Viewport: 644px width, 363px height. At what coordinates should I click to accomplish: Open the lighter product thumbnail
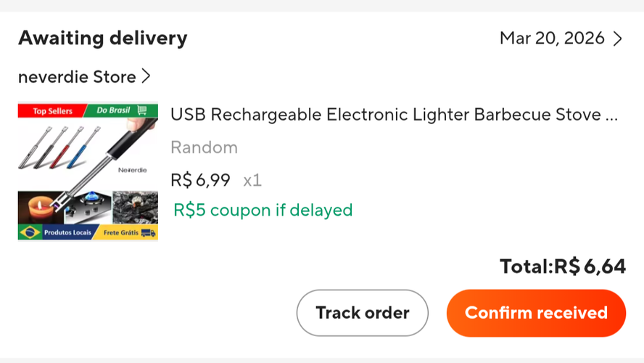88,171
